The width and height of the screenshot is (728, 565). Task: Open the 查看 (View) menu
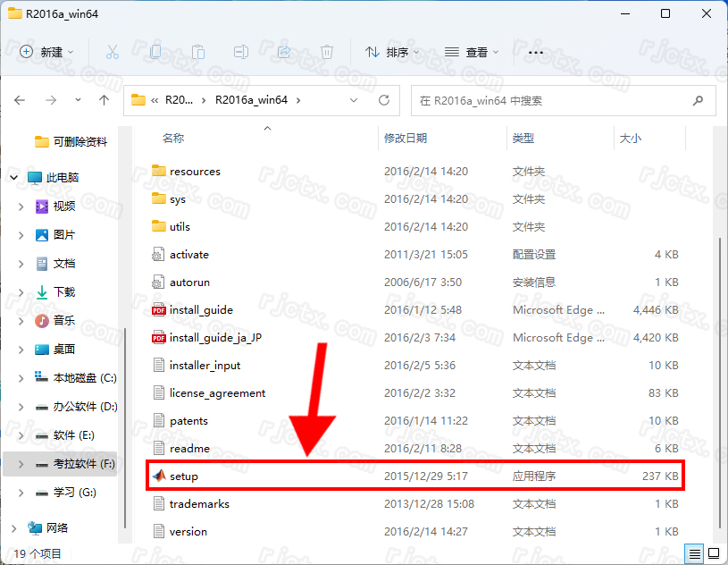[x=473, y=52]
